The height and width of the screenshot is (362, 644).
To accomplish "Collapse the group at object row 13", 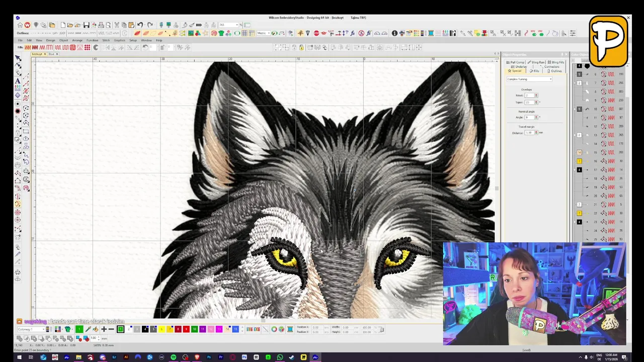I will pyautogui.click(x=575, y=135).
